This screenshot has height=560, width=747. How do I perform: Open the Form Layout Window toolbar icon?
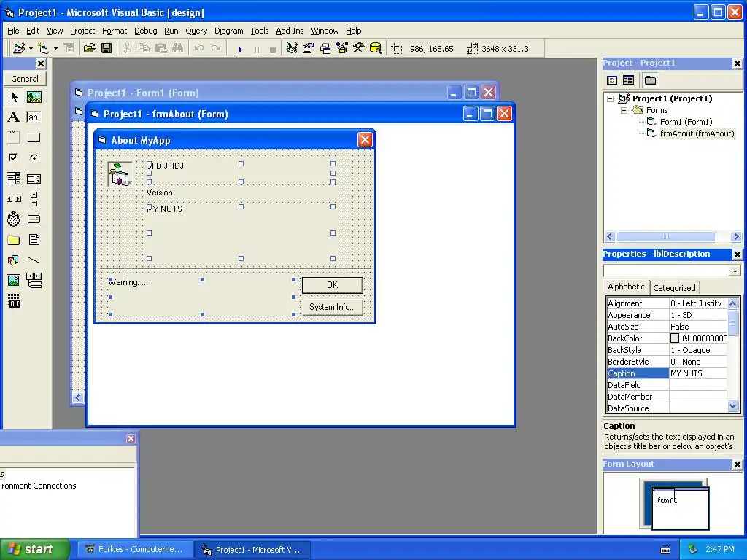tap(325, 49)
